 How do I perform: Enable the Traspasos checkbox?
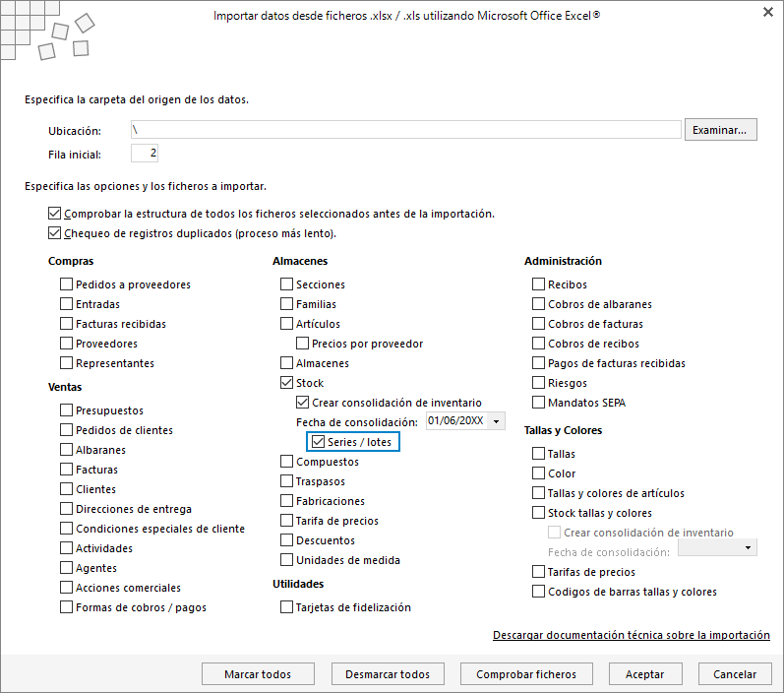(287, 480)
